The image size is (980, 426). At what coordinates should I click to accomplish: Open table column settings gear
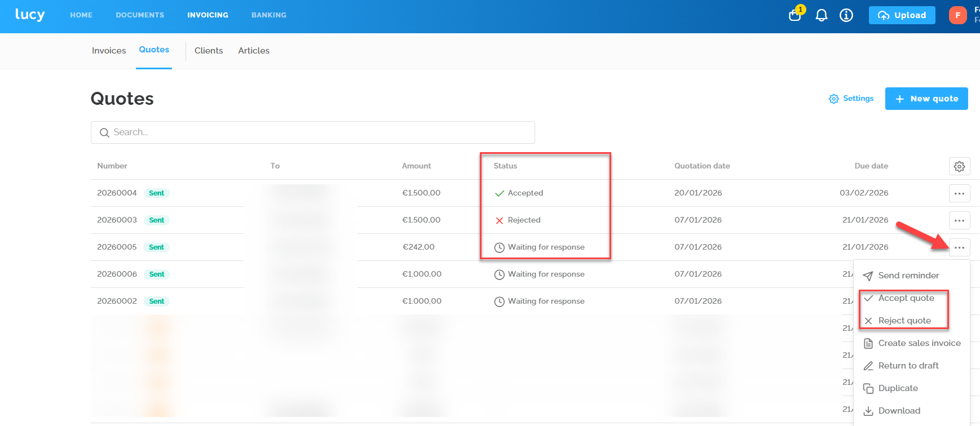960,166
